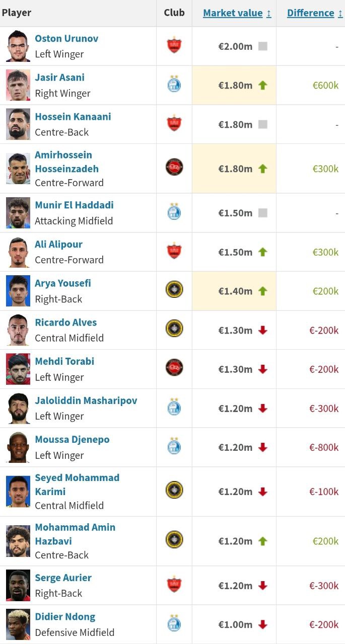Sort players by the Market value column
Image resolution: width=345 pixels, height=644 pixels.
click(x=234, y=13)
